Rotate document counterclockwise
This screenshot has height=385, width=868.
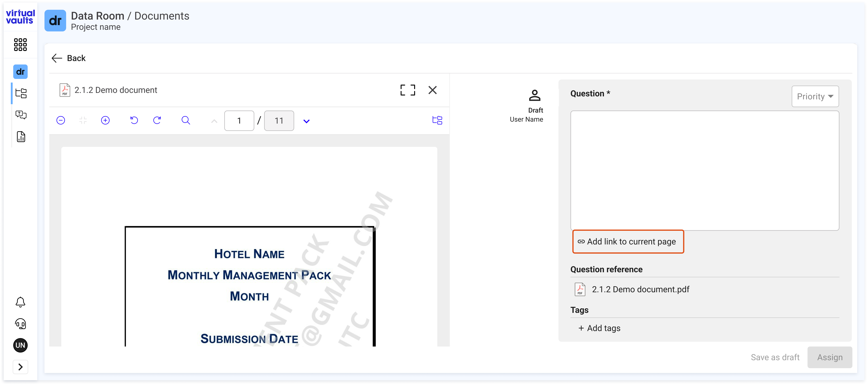tap(134, 120)
